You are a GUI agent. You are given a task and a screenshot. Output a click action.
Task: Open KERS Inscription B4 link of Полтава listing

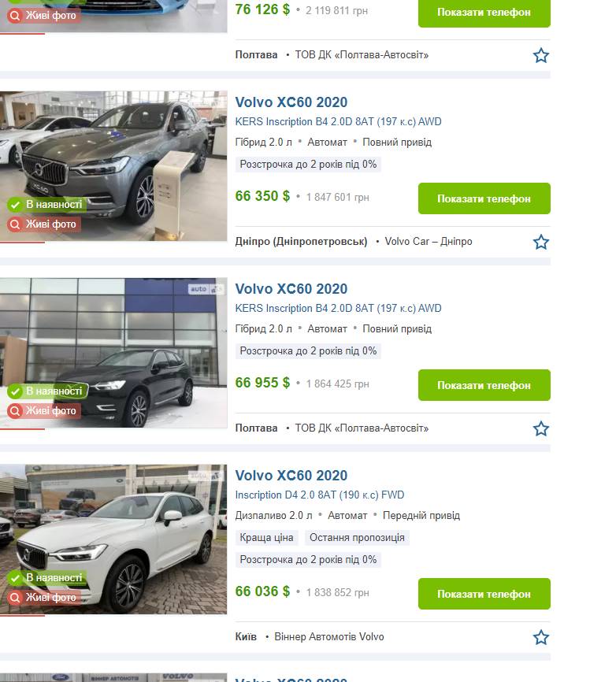tap(338, 309)
